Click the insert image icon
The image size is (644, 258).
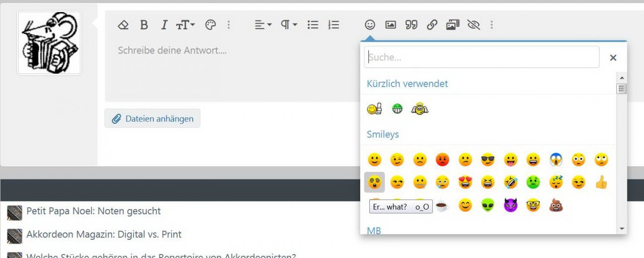[x=390, y=25]
